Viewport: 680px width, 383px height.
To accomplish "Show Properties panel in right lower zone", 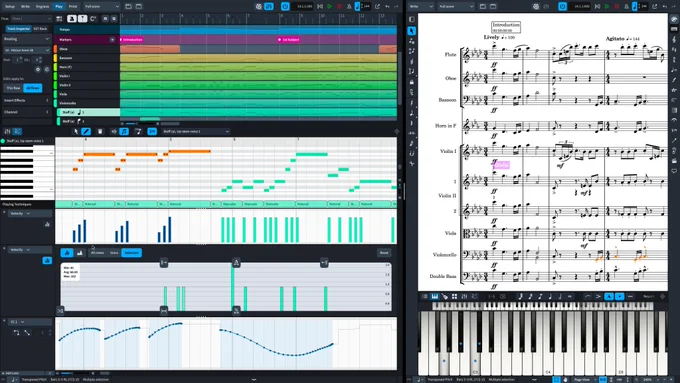I will click(x=425, y=296).
